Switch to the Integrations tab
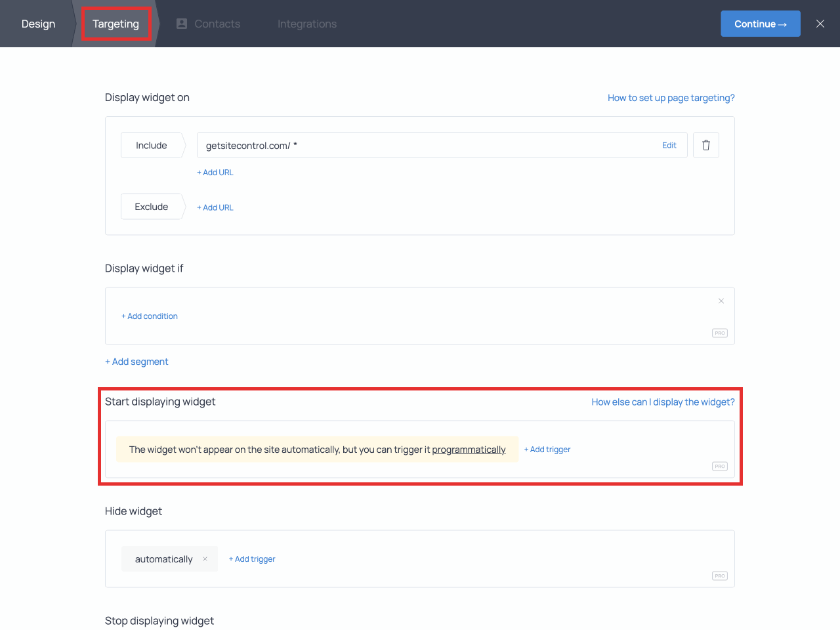 tap(306, 24)
